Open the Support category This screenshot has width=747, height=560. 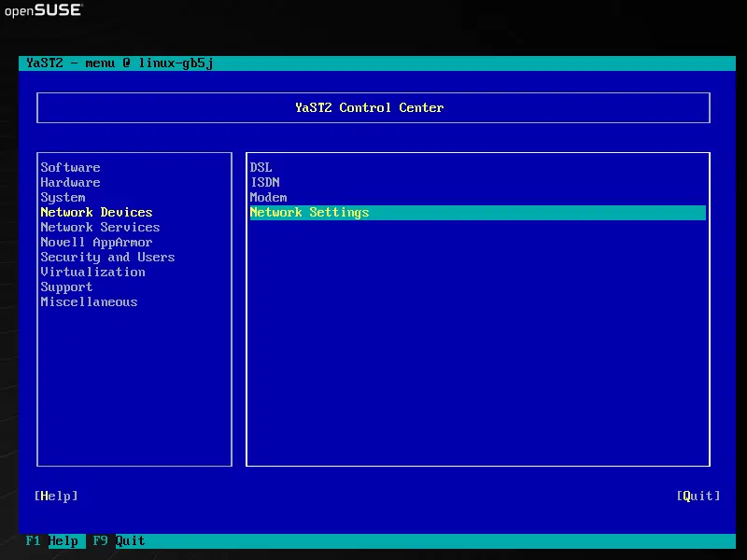pyautogui.click(x=66, y=287)
